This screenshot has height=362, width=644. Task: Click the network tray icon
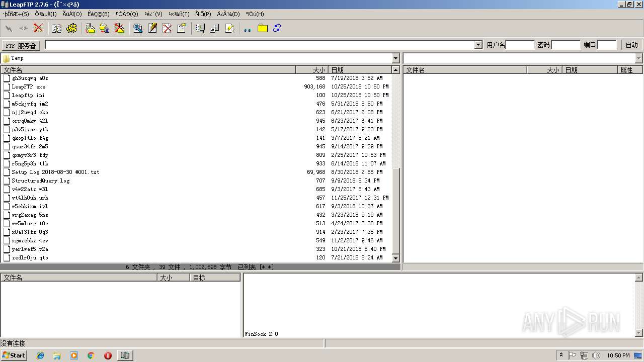(x=584, y=355)
